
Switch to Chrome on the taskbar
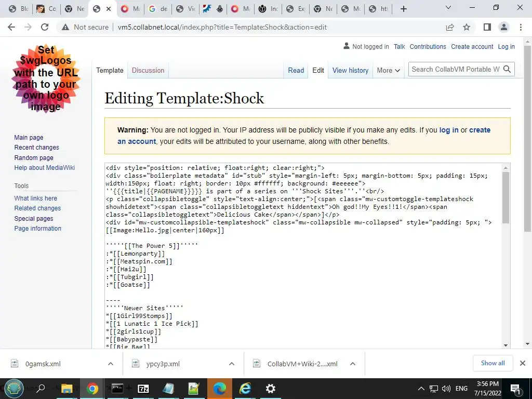pos(92,389)
